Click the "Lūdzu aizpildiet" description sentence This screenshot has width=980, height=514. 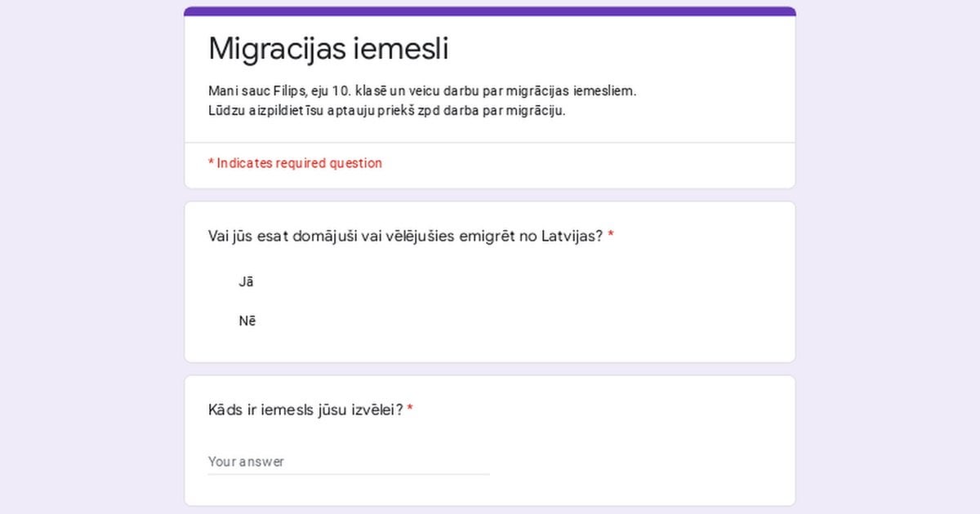387,110
